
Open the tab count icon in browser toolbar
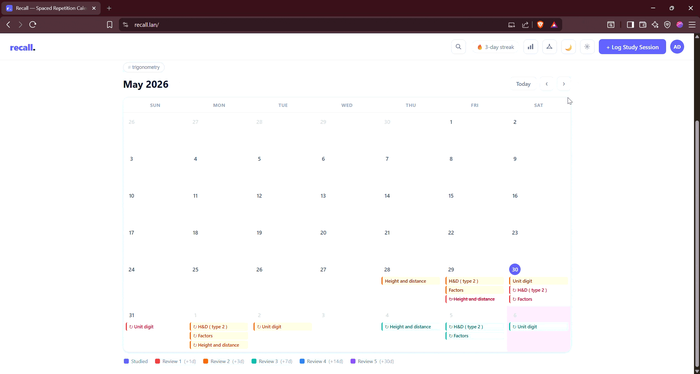[x=611, y=25]
